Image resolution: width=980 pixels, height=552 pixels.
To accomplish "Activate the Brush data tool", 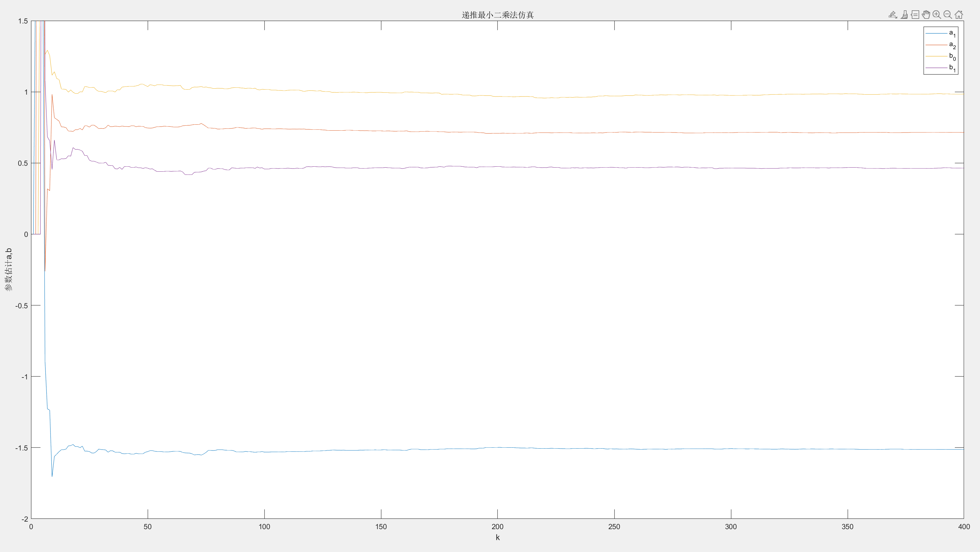I will (904, 15).
